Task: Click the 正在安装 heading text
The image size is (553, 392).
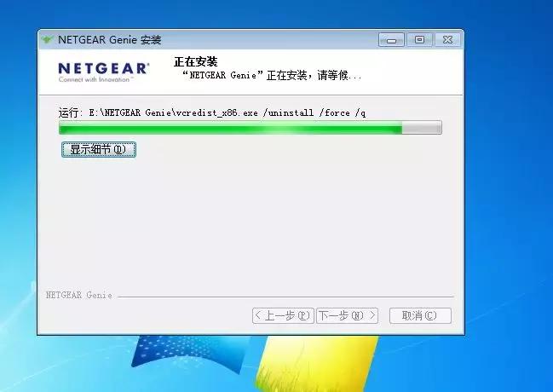Action: click(195, 61)
